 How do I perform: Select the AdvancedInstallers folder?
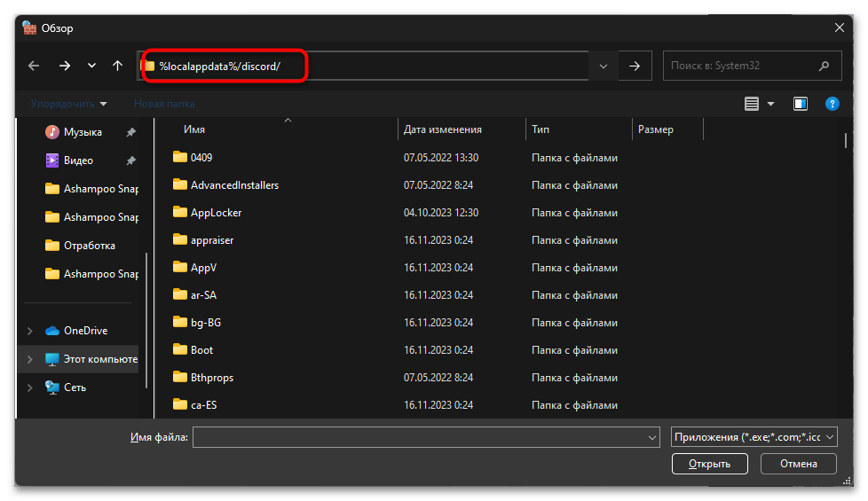(x=234, y=185)
